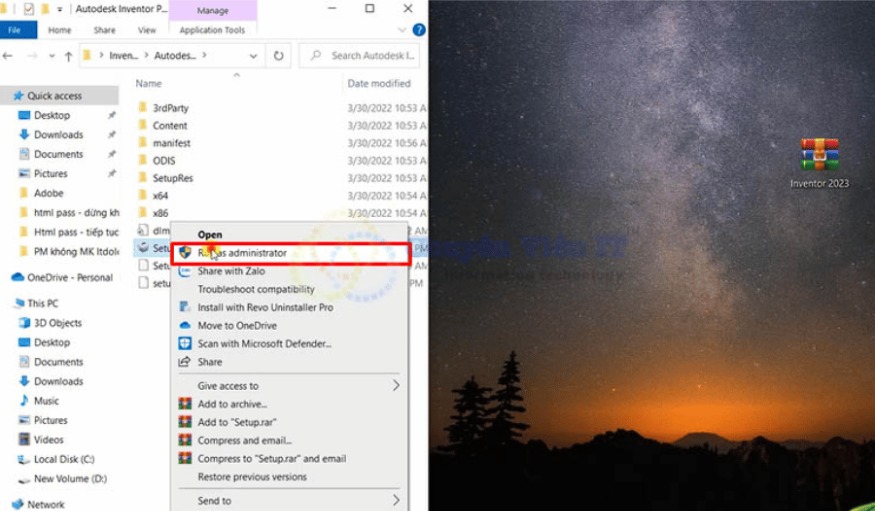
Task: Click the Network icon in navigation pane
Action: click(45, 504)
